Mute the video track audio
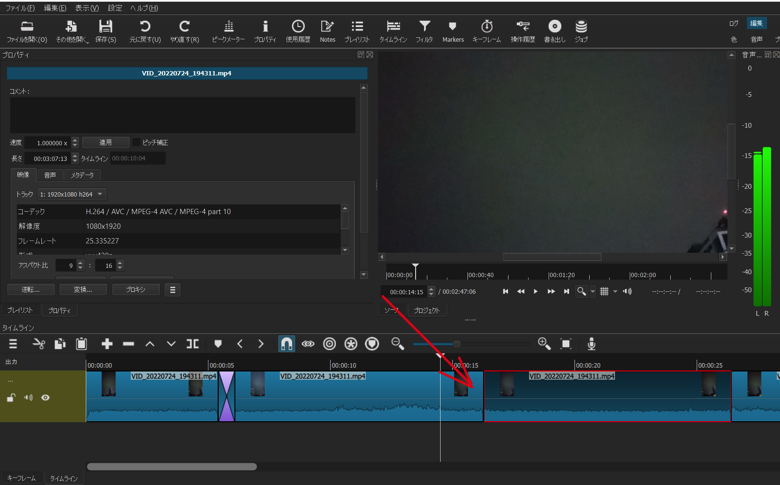Image resolution: width=780 pixels, height=485 pixels. tap(28, 397)
